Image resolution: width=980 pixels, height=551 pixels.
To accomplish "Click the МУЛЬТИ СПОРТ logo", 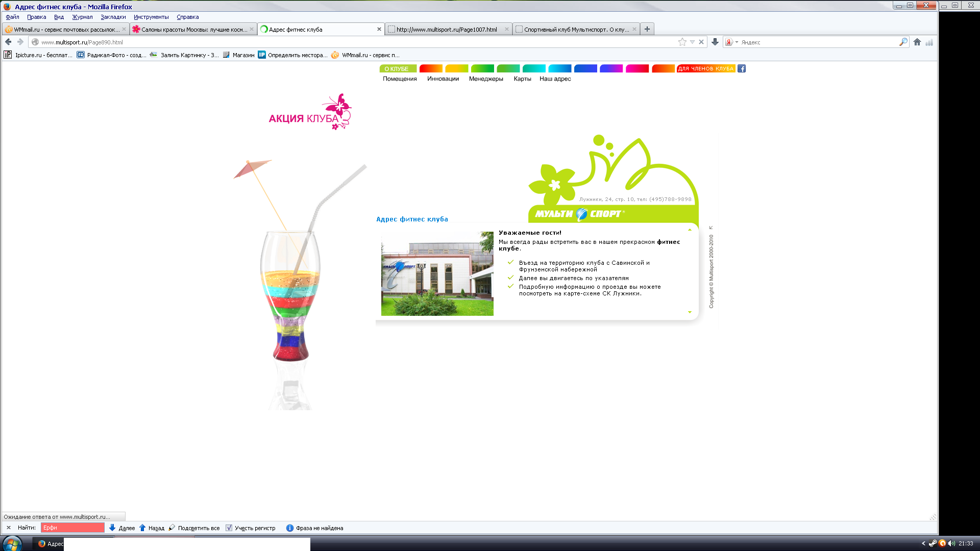I will [x=579, y=214].
